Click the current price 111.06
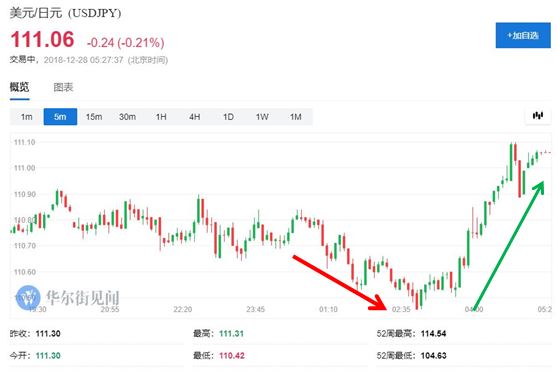Viewport: 557px width, 379px height. pyautogui.click(x=42, y=39)
